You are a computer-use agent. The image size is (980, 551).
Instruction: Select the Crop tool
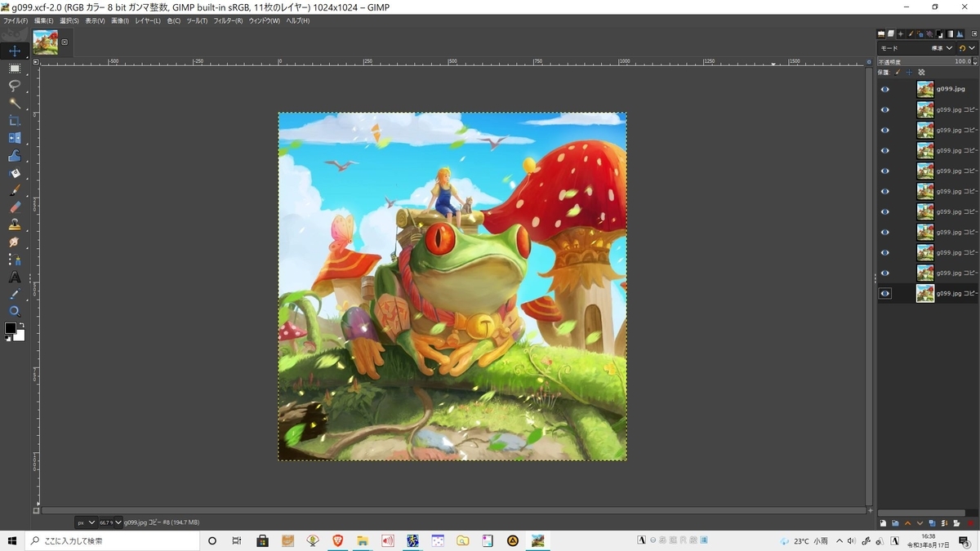pos(14,120)
